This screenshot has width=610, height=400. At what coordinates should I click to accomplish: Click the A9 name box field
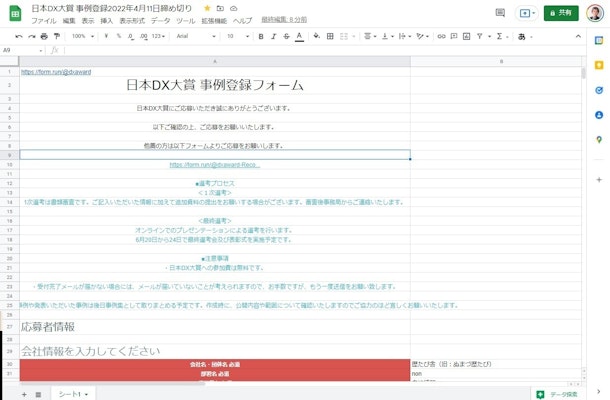tap(20, 50)
